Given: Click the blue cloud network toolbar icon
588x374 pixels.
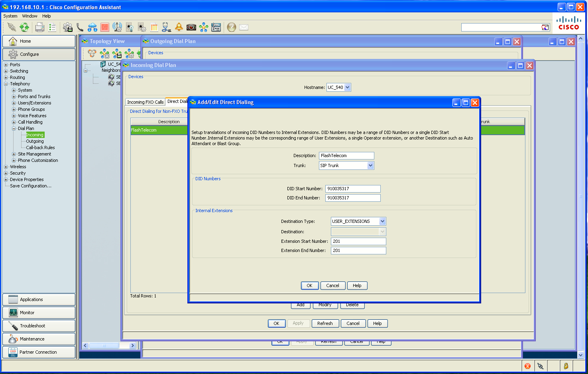Looking at the screenshot, I should click(92, 27).
